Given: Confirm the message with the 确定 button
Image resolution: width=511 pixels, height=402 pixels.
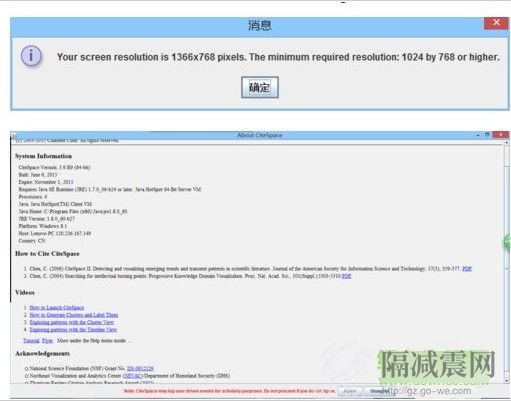Looking at the screenshot, I should coord(260,87).
